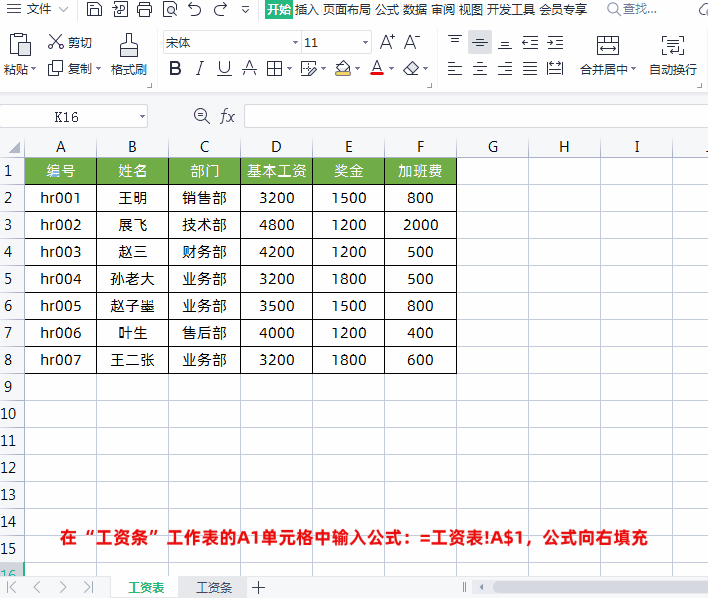The height and width of the screenshot is (598, 708).
Task: Add a new sheet with plus button
Action: point(258,587)
